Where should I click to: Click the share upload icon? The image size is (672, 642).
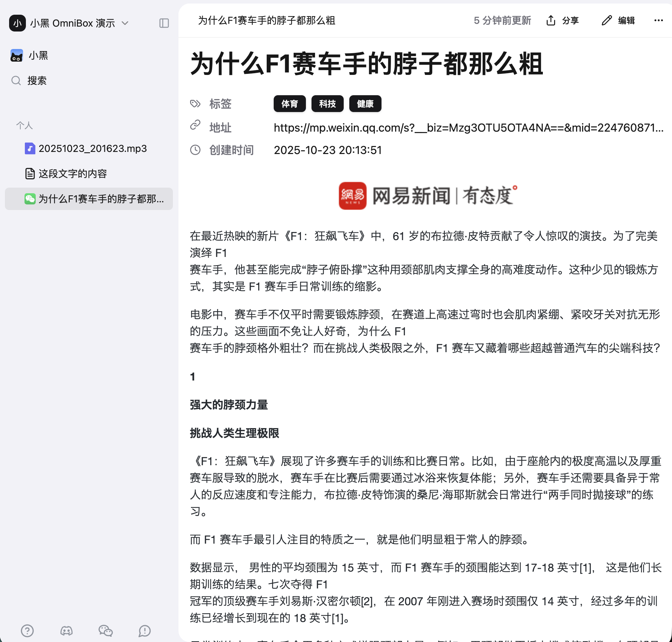click(551, 21)
